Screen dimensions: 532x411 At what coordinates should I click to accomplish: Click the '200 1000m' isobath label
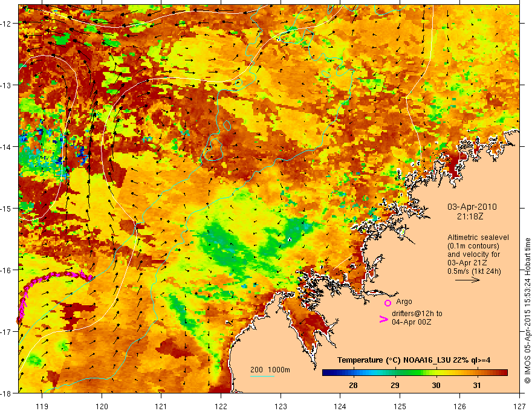tap(270, 370)
